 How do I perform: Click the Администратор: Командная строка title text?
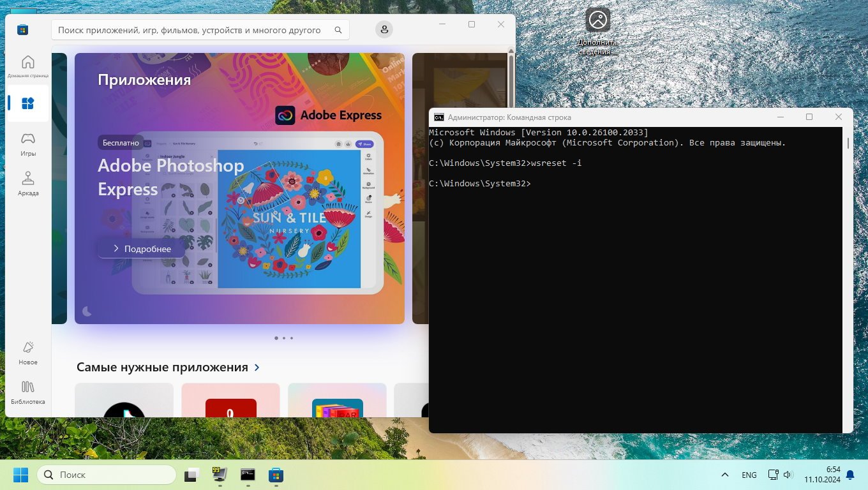tap(510, 117)
